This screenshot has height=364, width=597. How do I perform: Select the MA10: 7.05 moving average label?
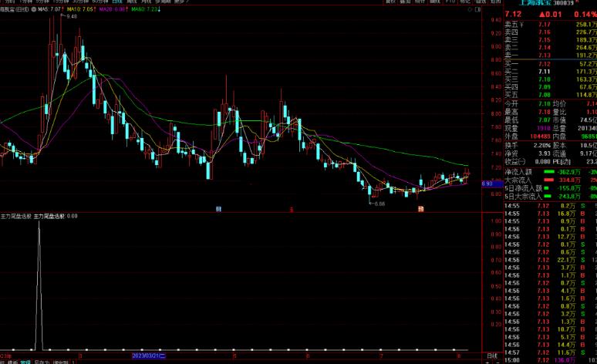coord(81,9)
